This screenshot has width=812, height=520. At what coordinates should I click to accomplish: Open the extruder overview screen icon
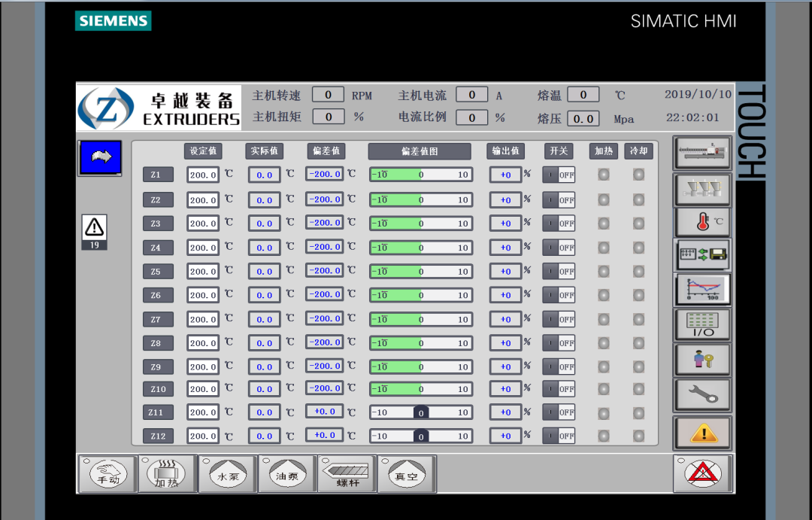pyautogui.click(x=701, y=153)
